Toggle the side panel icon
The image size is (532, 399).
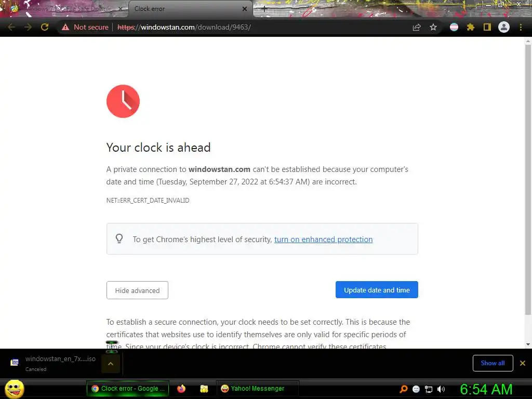(487, 27)
